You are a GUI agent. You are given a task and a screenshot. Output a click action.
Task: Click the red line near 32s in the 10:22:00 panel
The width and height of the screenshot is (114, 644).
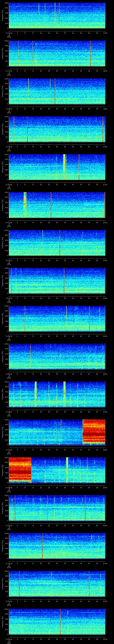(60, 243)
